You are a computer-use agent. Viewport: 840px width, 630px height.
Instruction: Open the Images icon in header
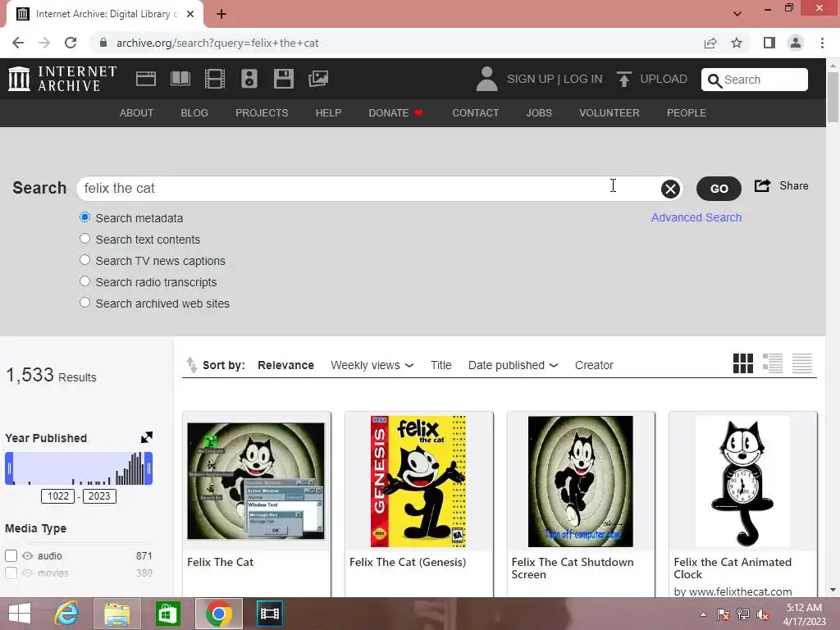pyautogui.click(x=318, y=79)
